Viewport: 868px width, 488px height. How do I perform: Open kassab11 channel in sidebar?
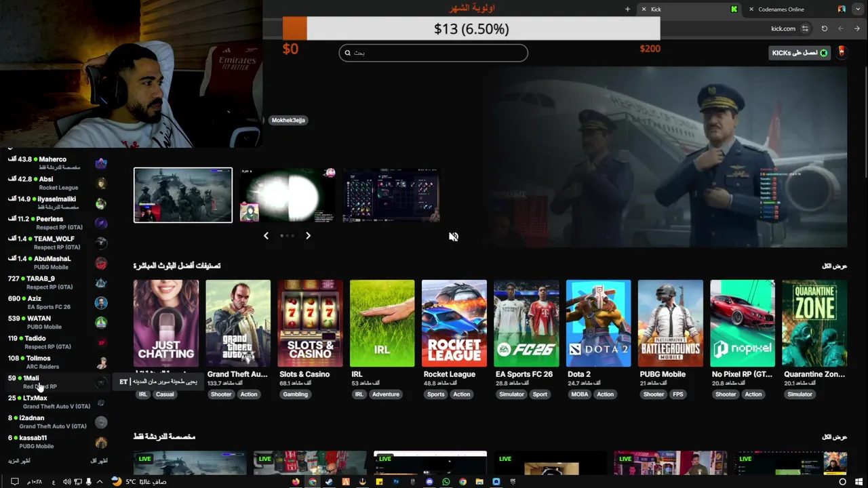[58, 441]
